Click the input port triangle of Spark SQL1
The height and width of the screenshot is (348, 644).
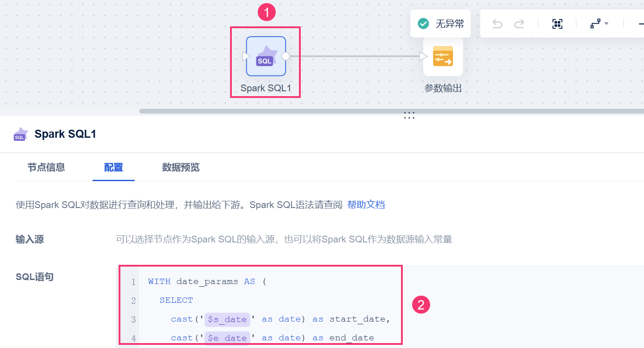tap(246, 56)
